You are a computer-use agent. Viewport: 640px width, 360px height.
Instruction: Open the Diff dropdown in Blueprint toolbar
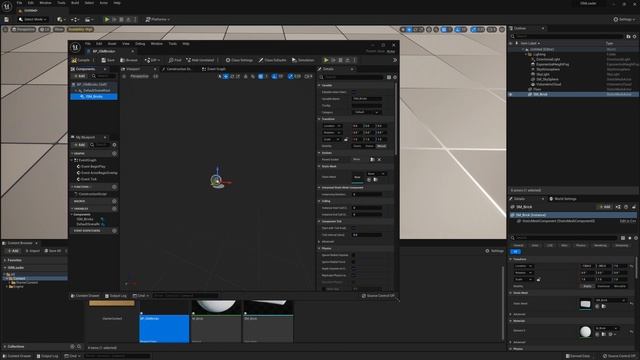coord(152,60)
